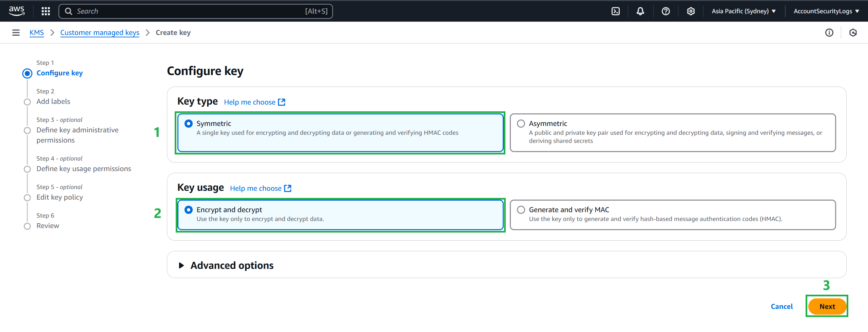Expand the Advanced options section
Screen dimensions: 868x332
(x=181, y=265)
